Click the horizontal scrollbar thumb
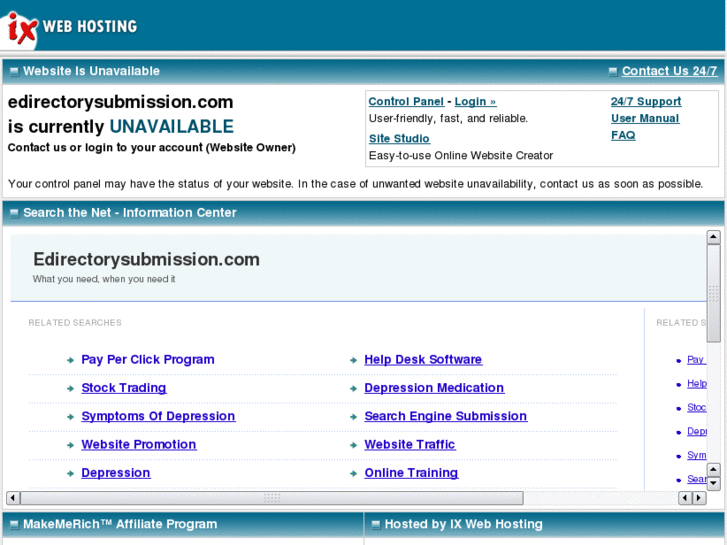Viewport: 727px width, 545px height. (272, 498)
